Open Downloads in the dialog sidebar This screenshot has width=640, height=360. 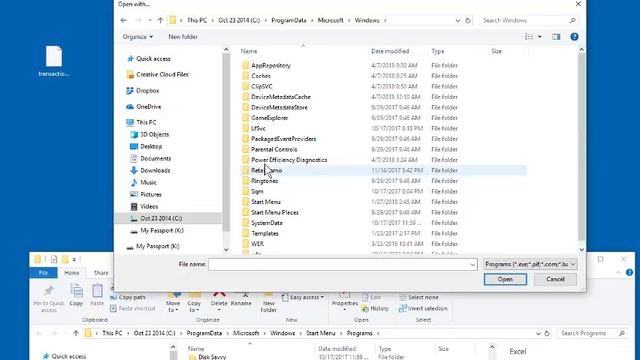150,171
